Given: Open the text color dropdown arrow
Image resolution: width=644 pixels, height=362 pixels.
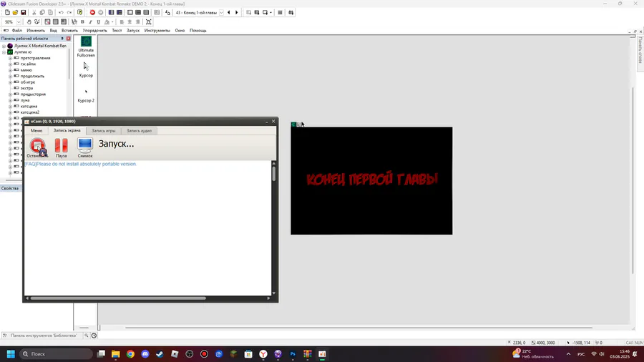Looking at the screenshot, I should (x=112, y=21).
